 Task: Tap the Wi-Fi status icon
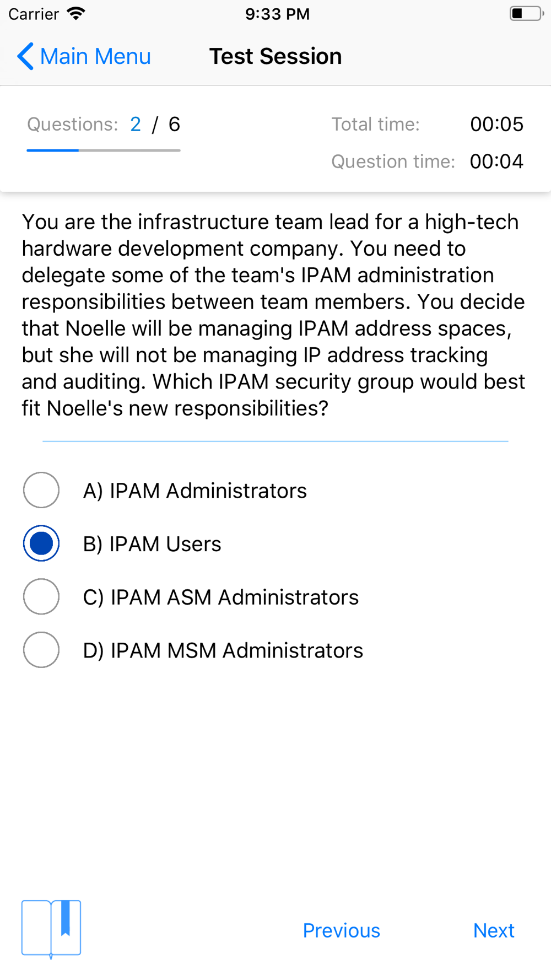(x=76, y=14)
